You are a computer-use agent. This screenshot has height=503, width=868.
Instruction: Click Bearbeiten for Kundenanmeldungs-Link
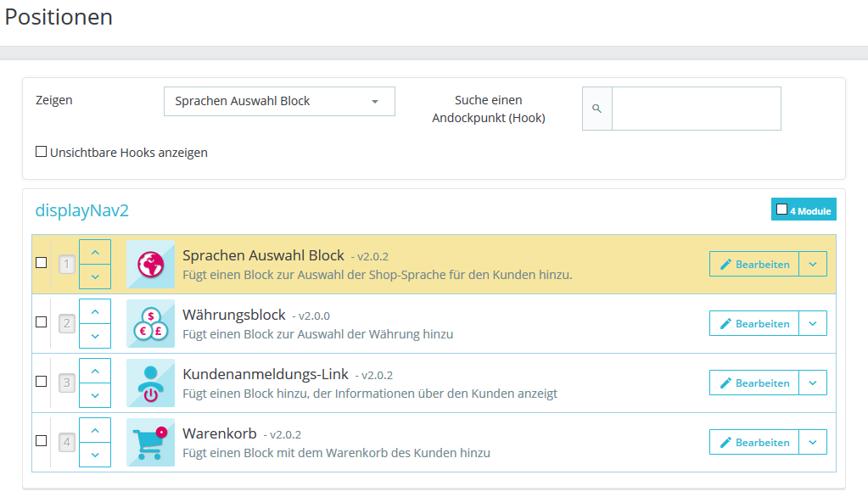pyautogui.click(x=754, y=383)
